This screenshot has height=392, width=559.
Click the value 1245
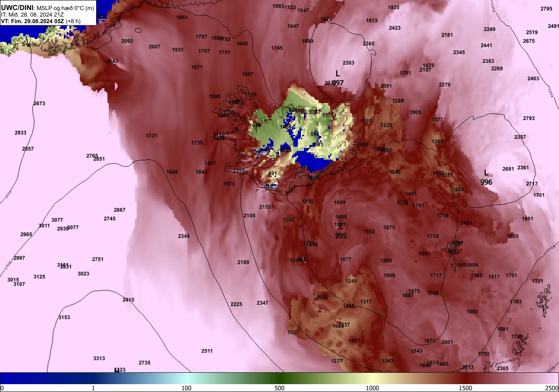pyautogui.click(x=351, y=281)
